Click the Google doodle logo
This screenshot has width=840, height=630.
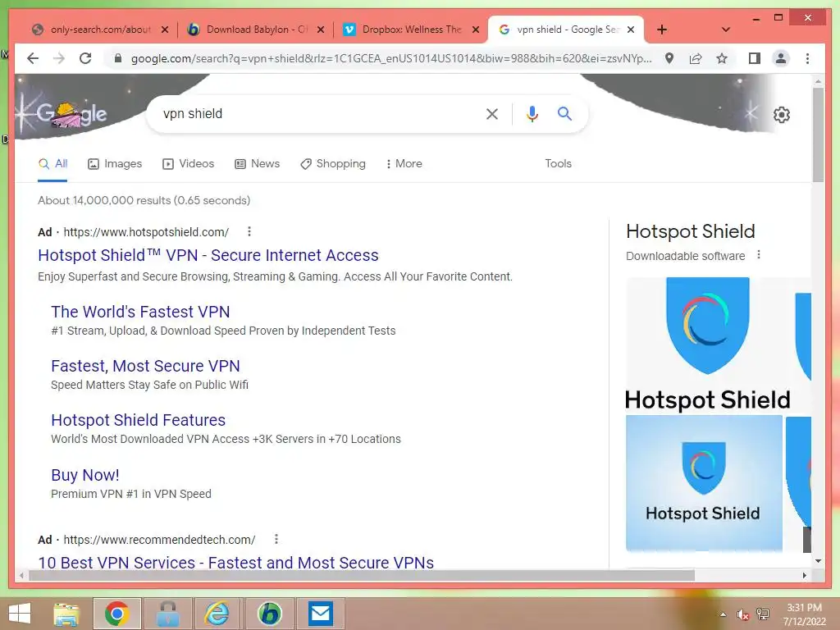71,113
